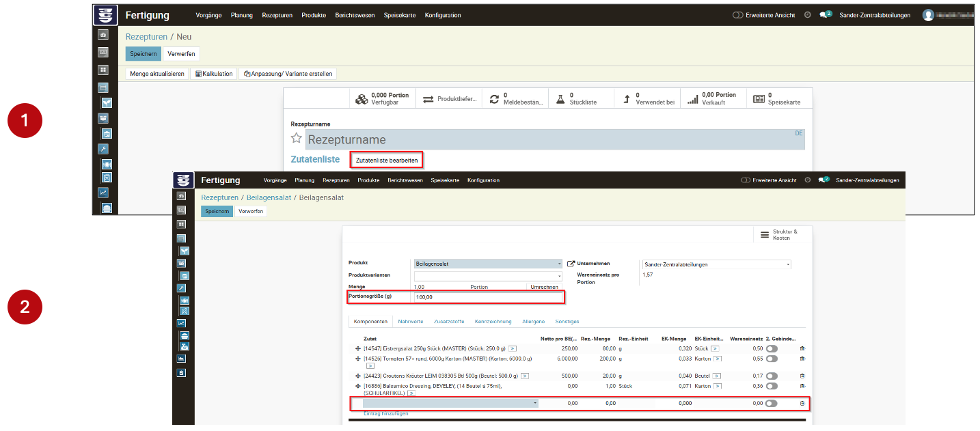Toggle 2. Gebinde for Eisbergsalat row
This screenshot has height=431, width=980.
pos(772,348)
